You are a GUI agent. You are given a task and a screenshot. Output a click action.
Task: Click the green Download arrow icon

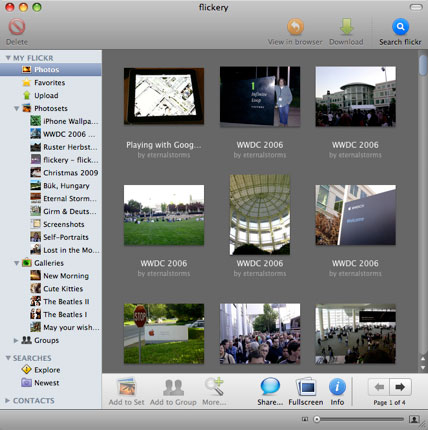[x=346, y=27]
